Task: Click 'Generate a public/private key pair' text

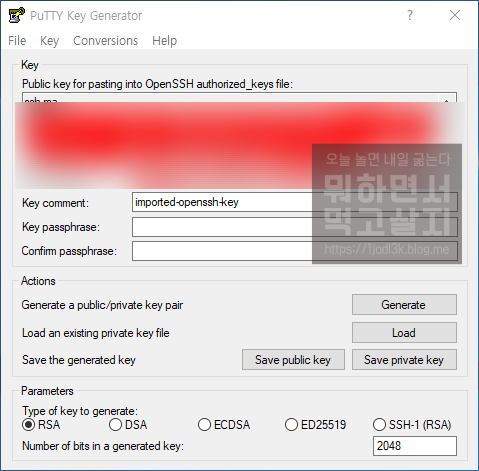Action: [102, 305]
